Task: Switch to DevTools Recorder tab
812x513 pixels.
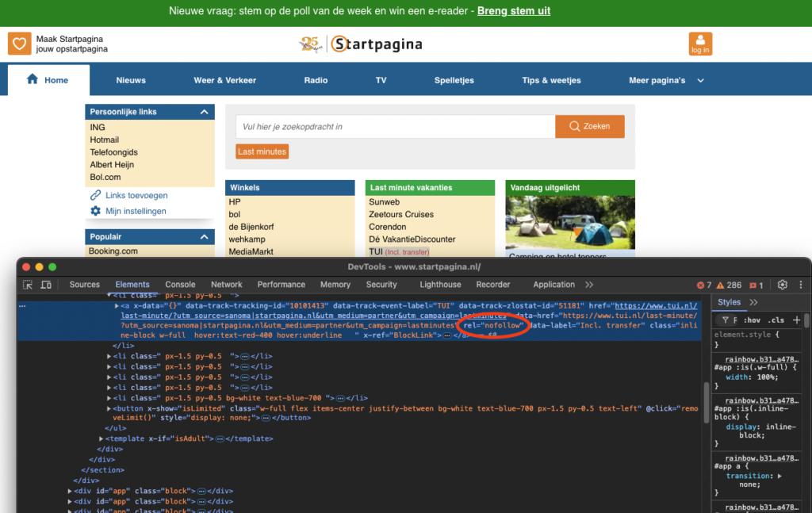Action: (493, 285)
